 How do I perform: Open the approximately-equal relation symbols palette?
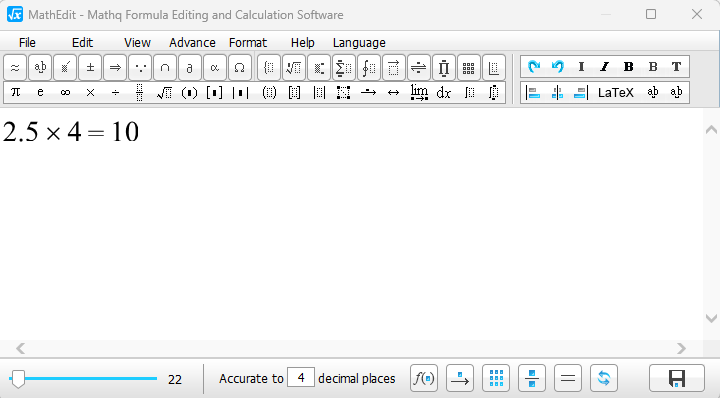[15, 68]
